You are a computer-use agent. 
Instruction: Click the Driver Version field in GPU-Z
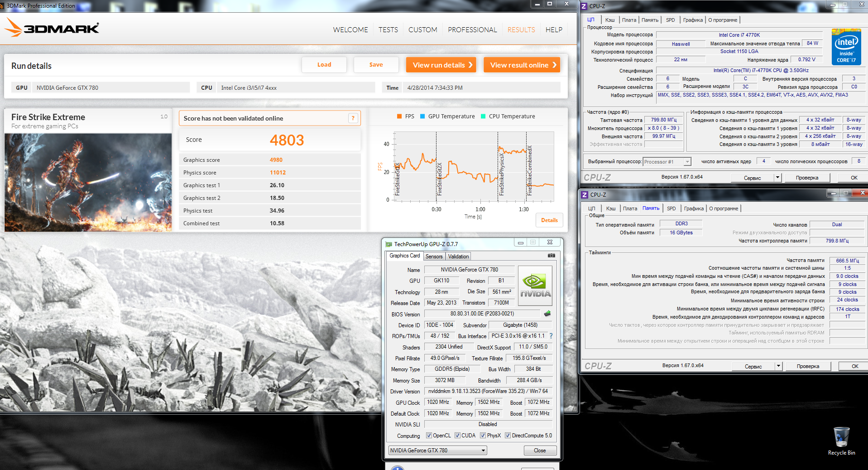(489, 391)
